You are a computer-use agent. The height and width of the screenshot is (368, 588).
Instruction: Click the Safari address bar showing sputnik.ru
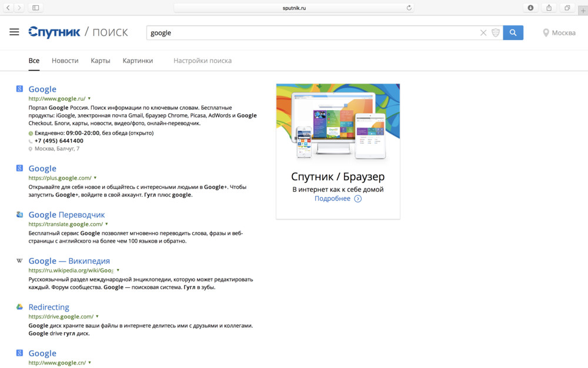[294, 8]
